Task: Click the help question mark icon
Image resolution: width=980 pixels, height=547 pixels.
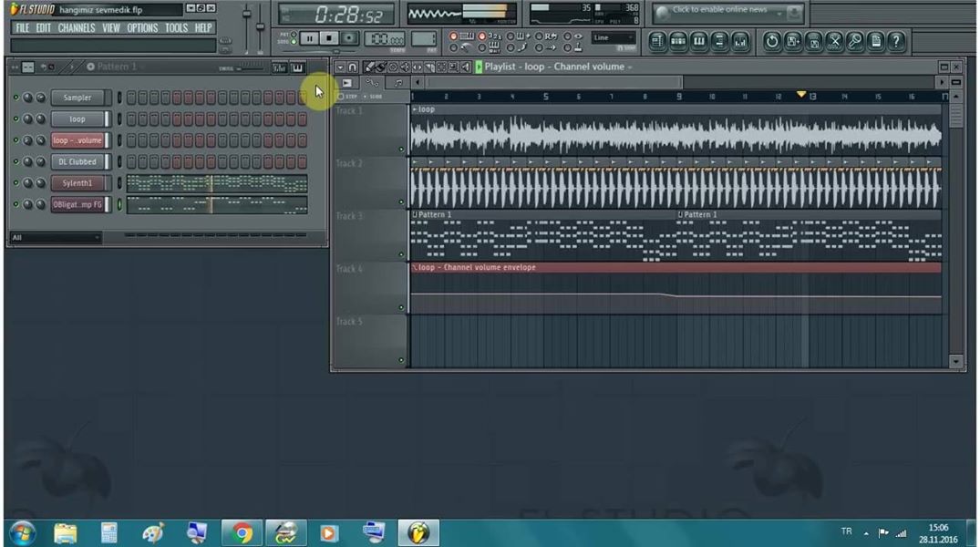Action: pos(896,42)
